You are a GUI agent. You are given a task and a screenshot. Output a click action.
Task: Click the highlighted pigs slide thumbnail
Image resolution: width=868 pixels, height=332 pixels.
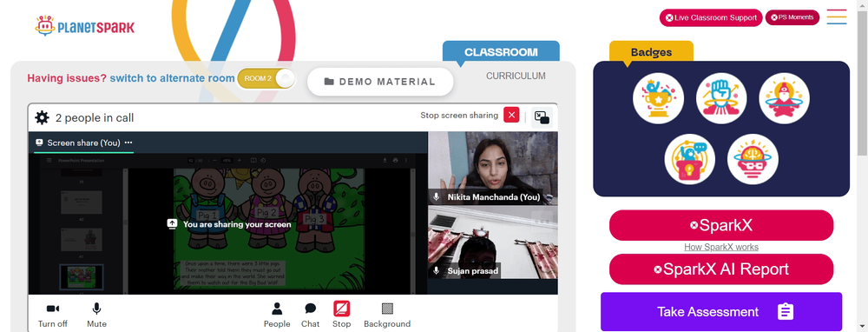(82, 276)
